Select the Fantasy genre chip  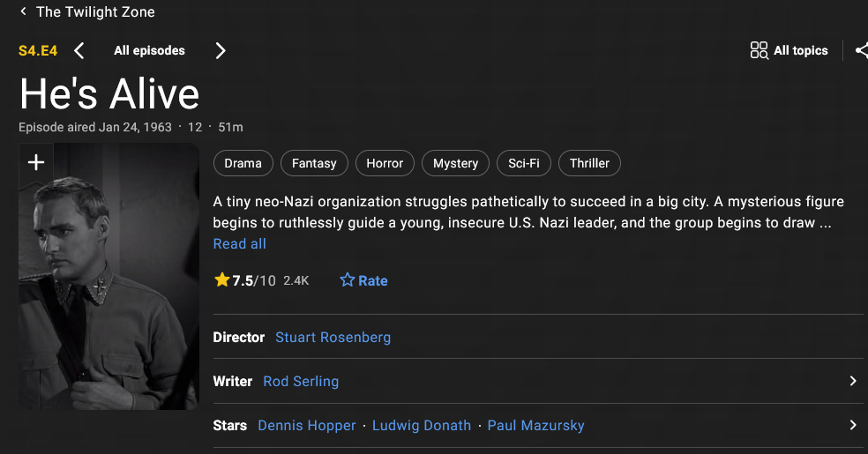(x=314, y=163)
